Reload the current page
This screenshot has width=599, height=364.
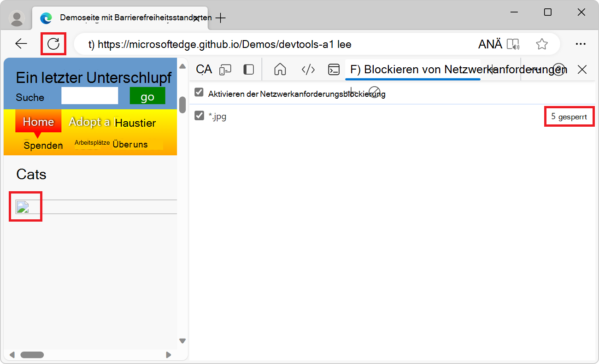[53, 43]
